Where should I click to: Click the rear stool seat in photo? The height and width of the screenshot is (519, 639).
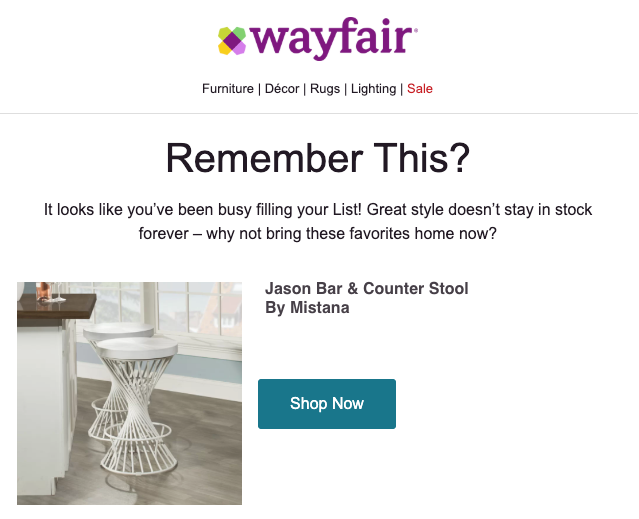118,331
